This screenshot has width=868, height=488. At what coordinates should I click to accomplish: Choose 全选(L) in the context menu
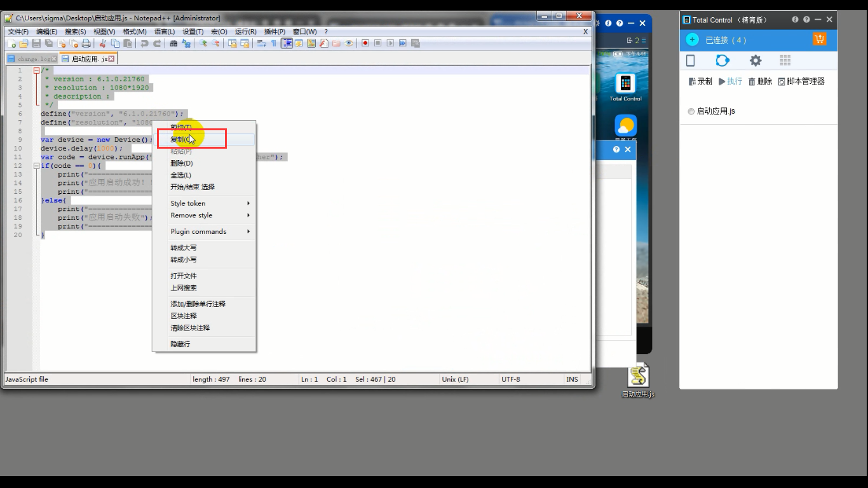click(204, 175)
